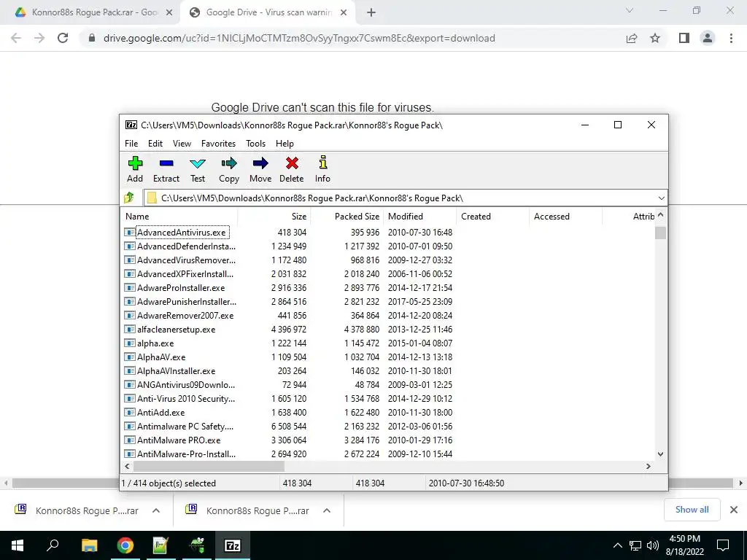Image resolution: width=747 pixels, height=560 pixels.
Task: Show hidden system tray icons
Action: tap(617, 545)
